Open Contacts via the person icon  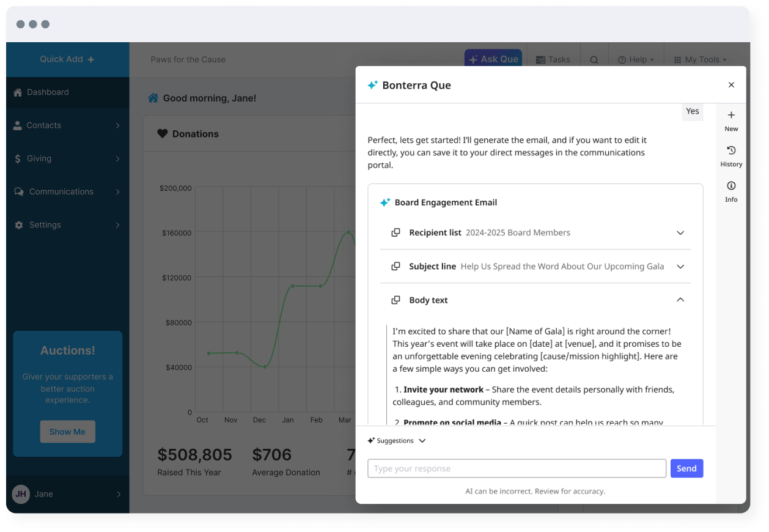click(x=18, y=125)
